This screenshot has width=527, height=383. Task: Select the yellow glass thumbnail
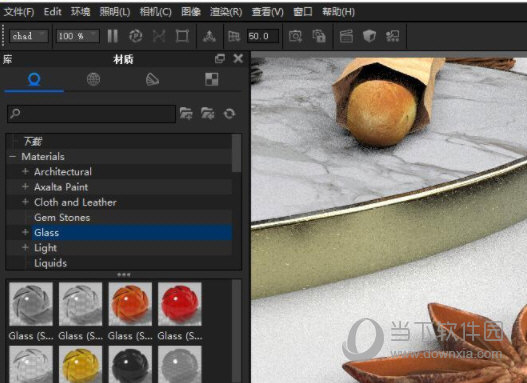[80, 365]
